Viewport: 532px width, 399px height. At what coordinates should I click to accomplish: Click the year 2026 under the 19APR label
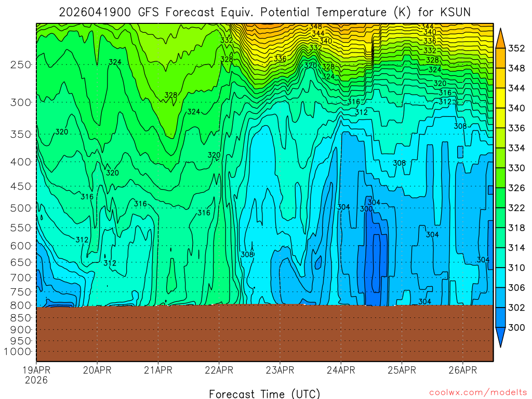click(36, 380)
